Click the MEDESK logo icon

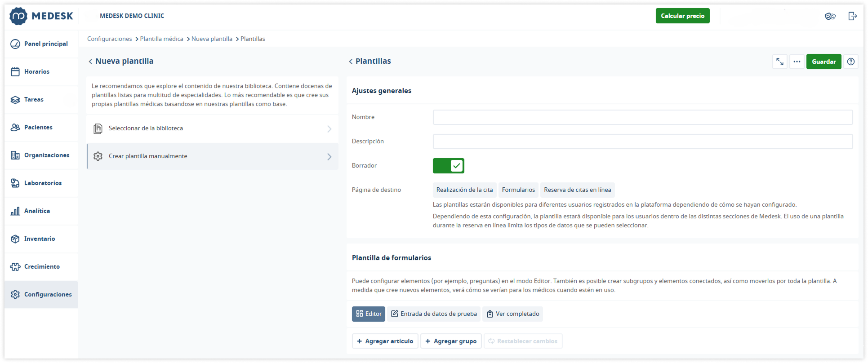coord(18,16)
